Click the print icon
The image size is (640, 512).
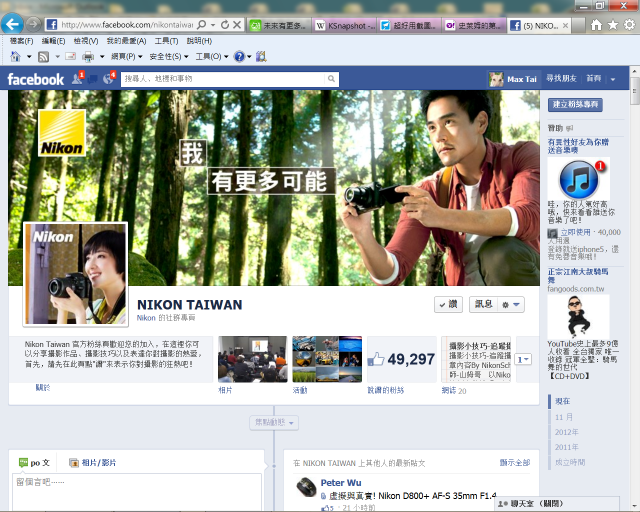[x=88, y=56]
